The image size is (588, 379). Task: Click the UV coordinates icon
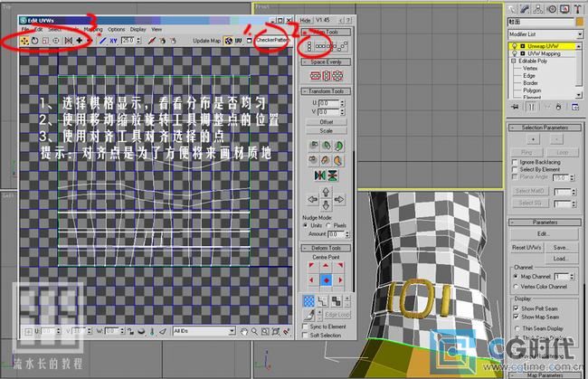point(239,41)
